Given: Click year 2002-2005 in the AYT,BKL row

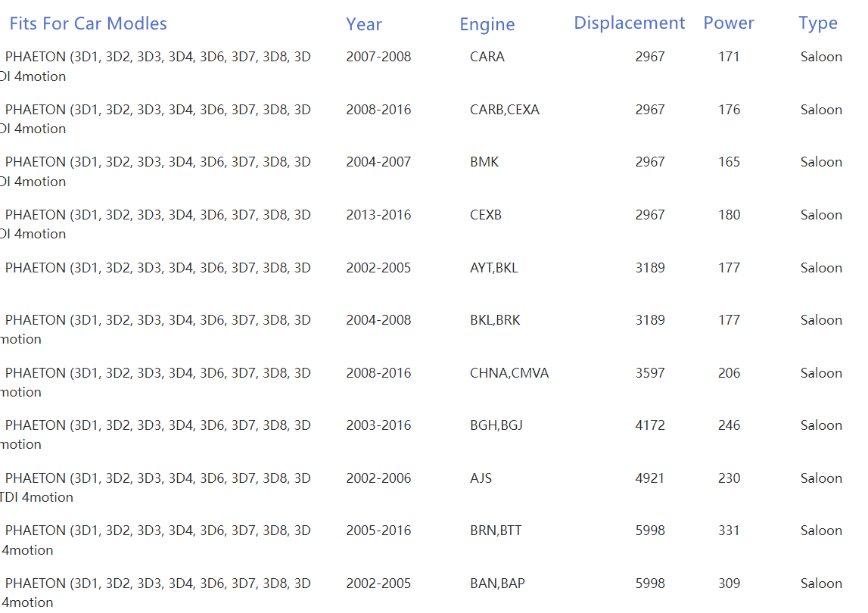Looking at the screenshot, I should (x=378, y=268).
